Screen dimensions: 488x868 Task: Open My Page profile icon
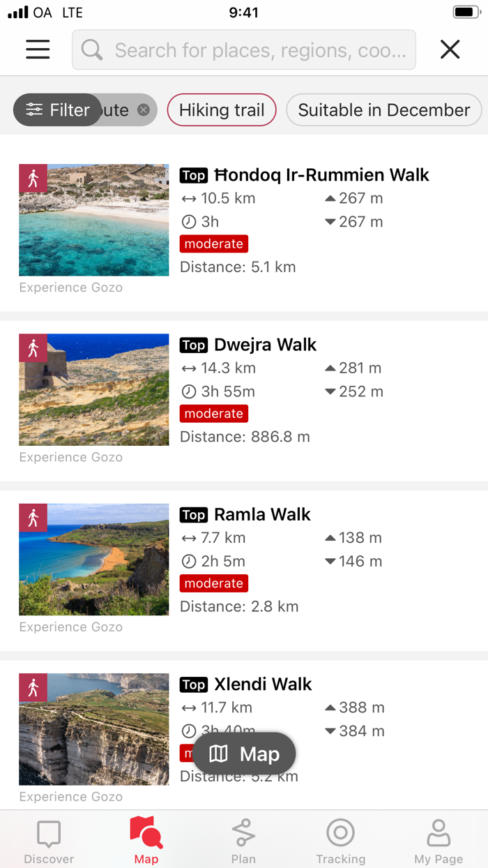pyautogui.click(x=439, y=831)
